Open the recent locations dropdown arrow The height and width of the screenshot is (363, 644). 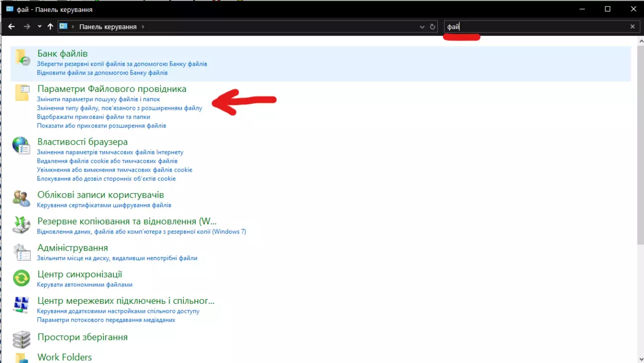coord(39,27)
